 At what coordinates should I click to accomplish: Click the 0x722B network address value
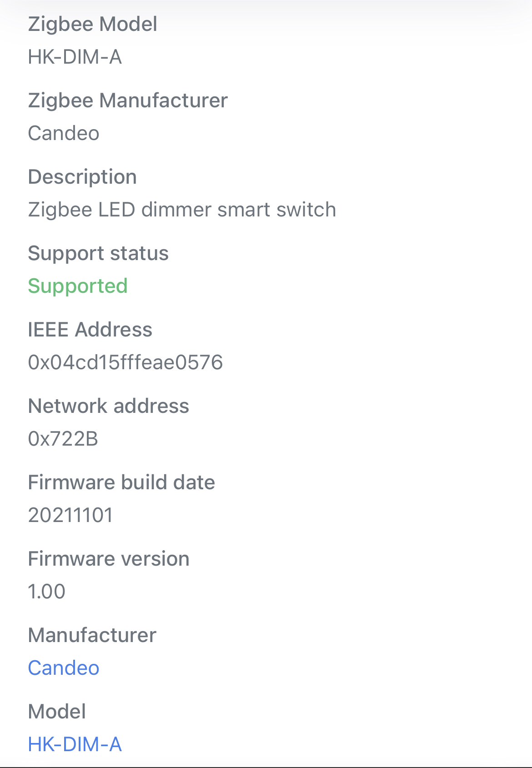[64, 438]
